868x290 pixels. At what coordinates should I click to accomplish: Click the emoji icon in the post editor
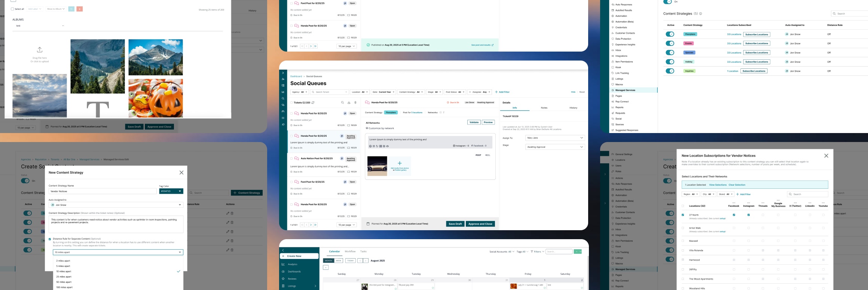click(370, 146)
